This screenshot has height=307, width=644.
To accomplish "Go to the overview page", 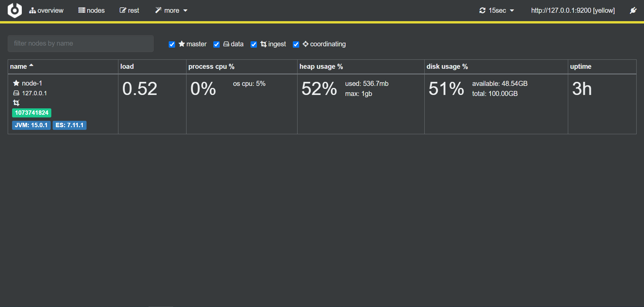I will point(46,10).
